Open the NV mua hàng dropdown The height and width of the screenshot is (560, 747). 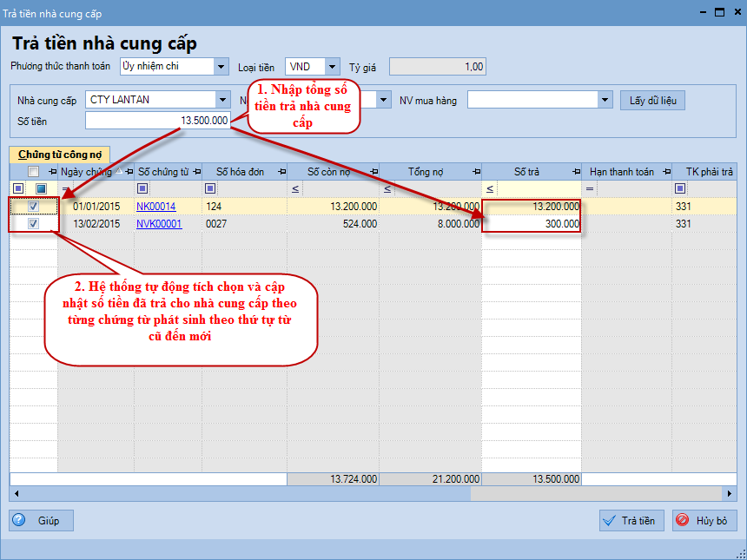pos(605,100)
